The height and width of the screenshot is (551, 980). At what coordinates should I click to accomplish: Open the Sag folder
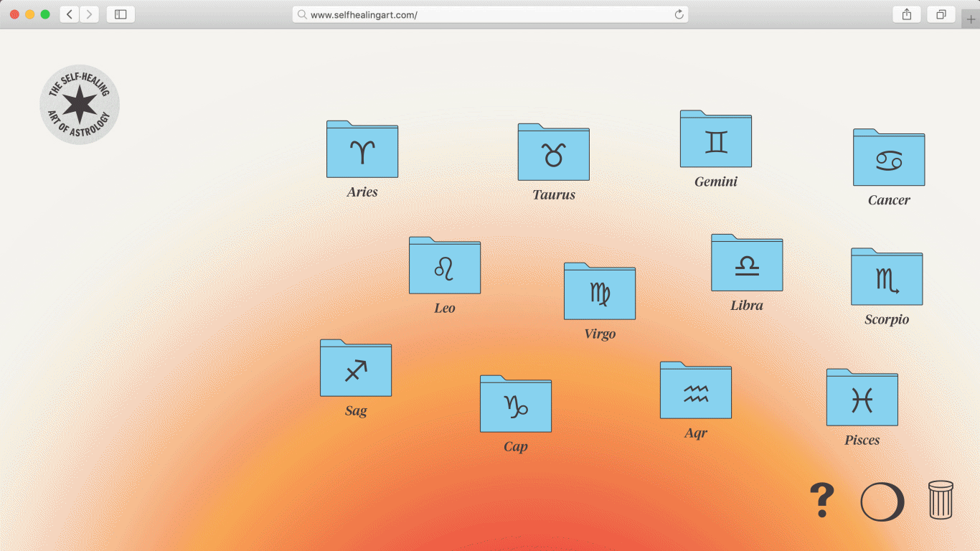356,368
